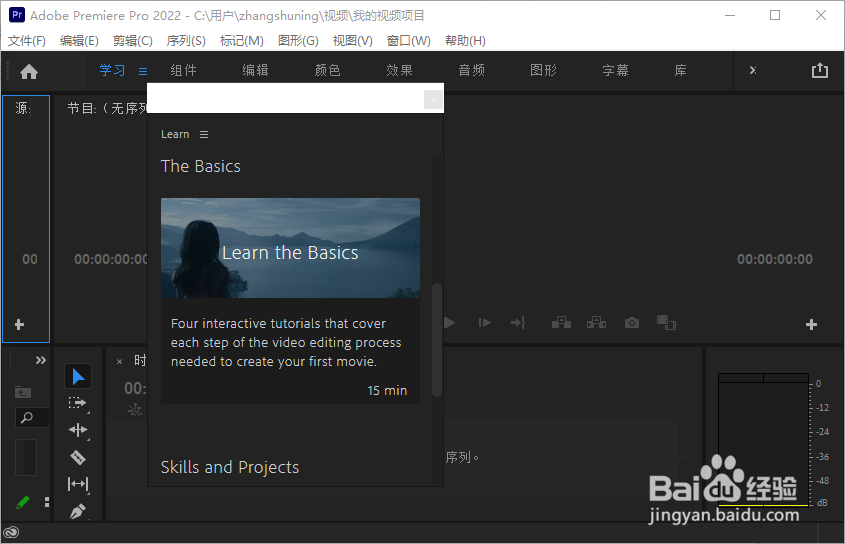Close the timeline panel tab
The width and height of the screenshot is (845, 544).
[120, 361]
